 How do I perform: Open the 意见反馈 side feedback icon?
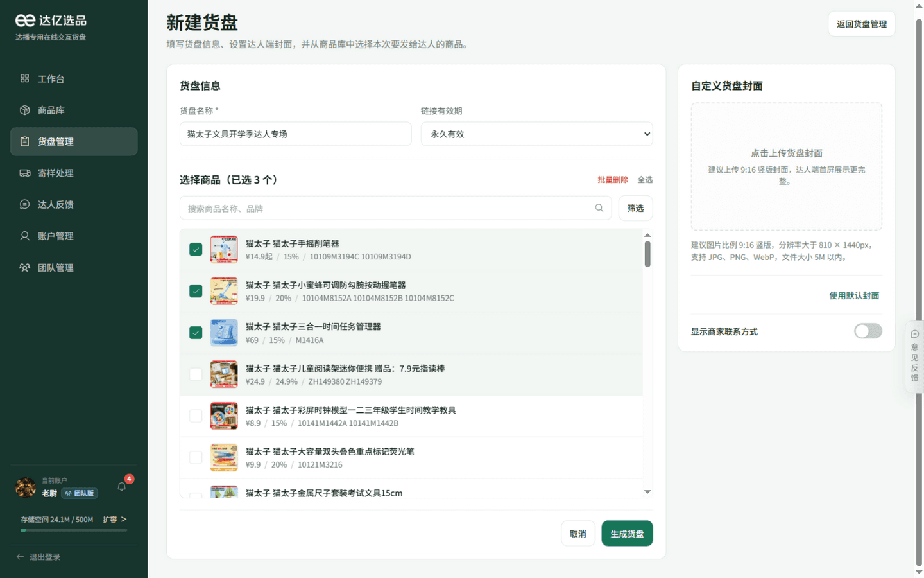(915, 334)
